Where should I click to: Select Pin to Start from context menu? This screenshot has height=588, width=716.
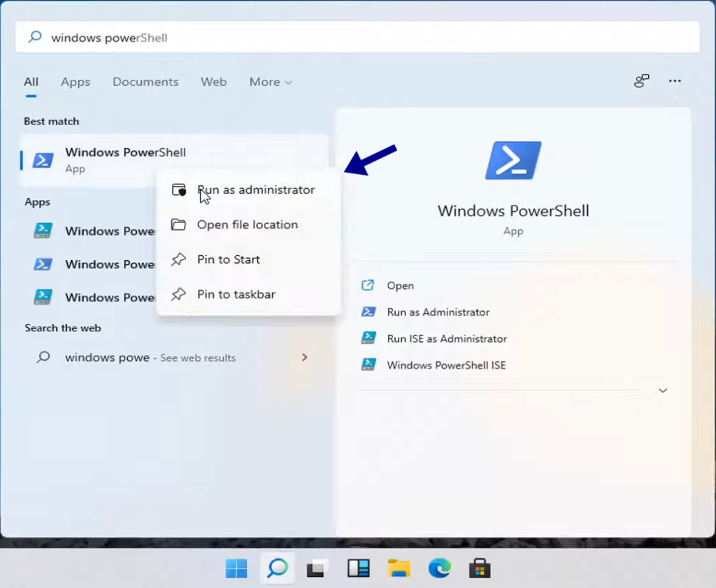(x=229, y=259)
